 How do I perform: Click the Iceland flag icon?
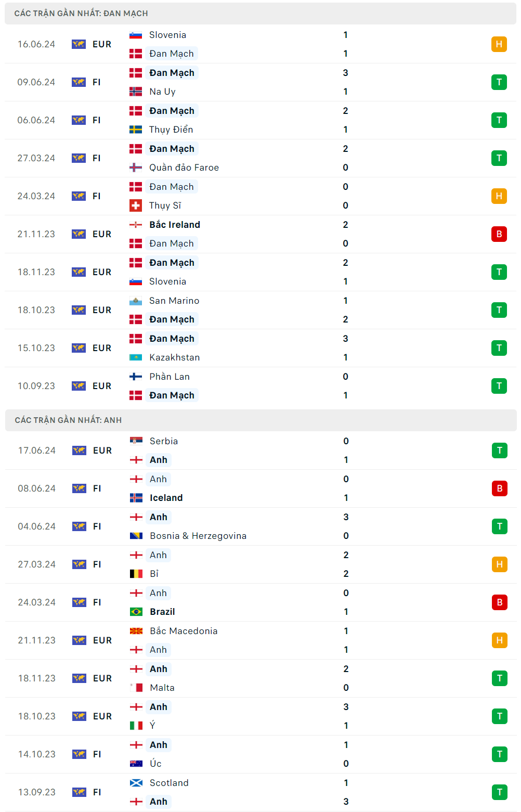tap(136, 498)
